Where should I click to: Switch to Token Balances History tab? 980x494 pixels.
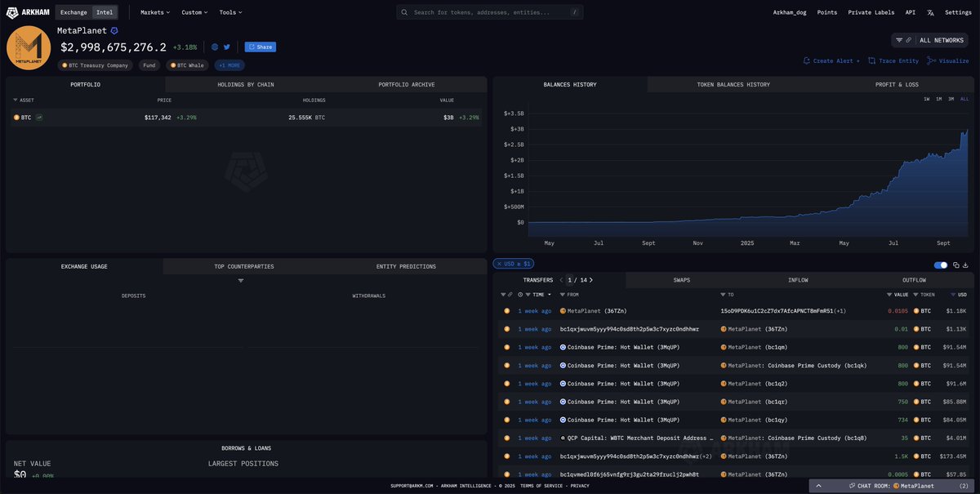point(733,84)
